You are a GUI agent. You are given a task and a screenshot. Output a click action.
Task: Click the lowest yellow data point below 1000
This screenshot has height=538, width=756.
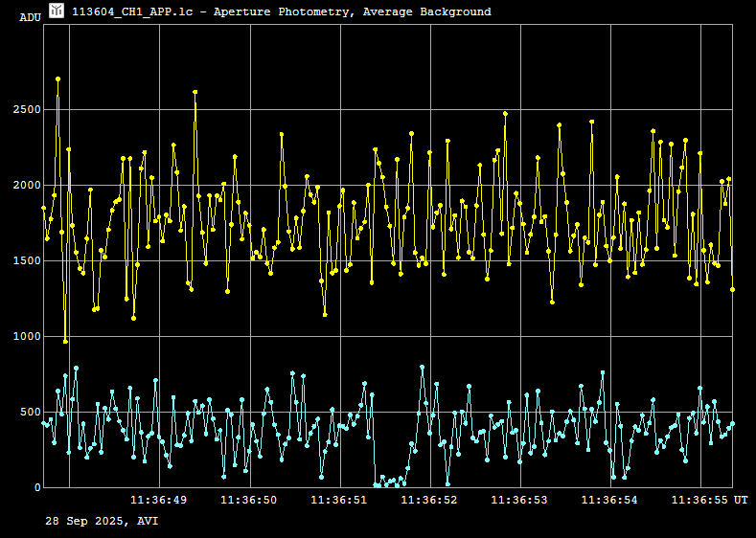pyautogui.click(x=65, y=341)
